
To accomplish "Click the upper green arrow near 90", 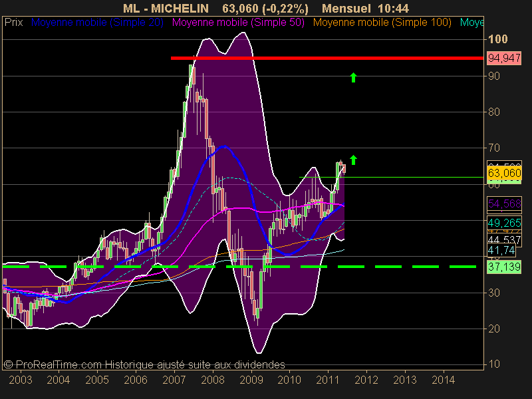I will coord(353,77).
